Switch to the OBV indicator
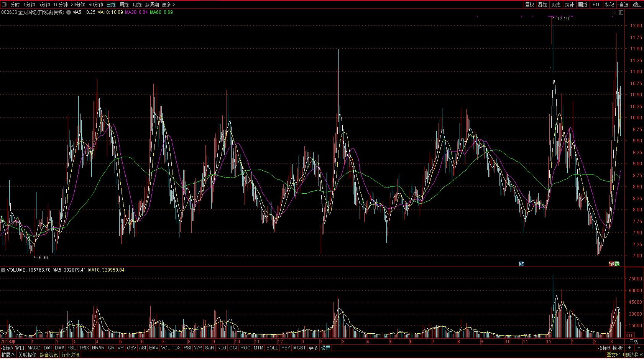Viewport: 644px width, 359px height. (131, 348)
